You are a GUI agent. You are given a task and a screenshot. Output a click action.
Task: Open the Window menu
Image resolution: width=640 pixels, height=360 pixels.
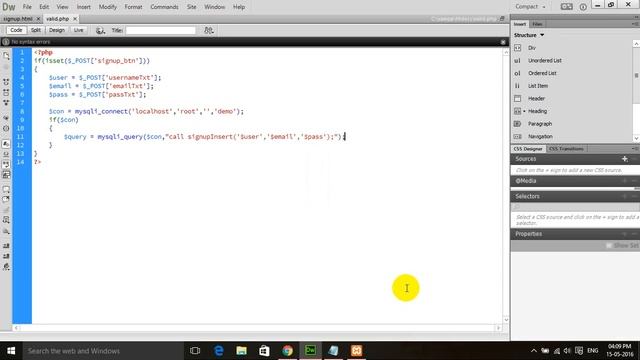214,7
